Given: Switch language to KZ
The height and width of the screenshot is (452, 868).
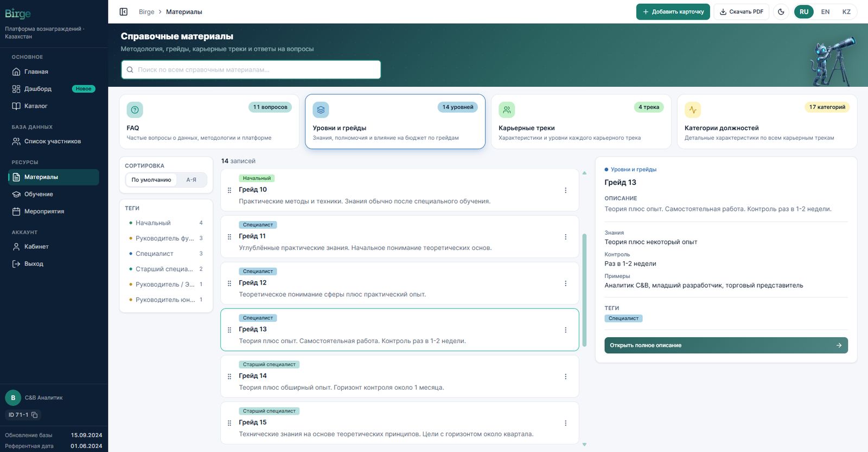Looking at the screenshot, I should coord(846,11).
